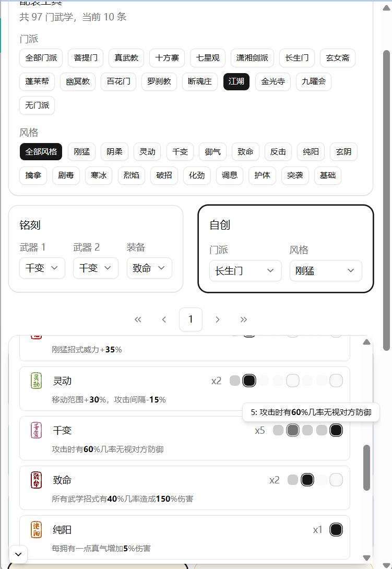Viewport: 392px width, 569px height.
Task: Filter by 全部门派 sect
Action: [x=41, y=58]
